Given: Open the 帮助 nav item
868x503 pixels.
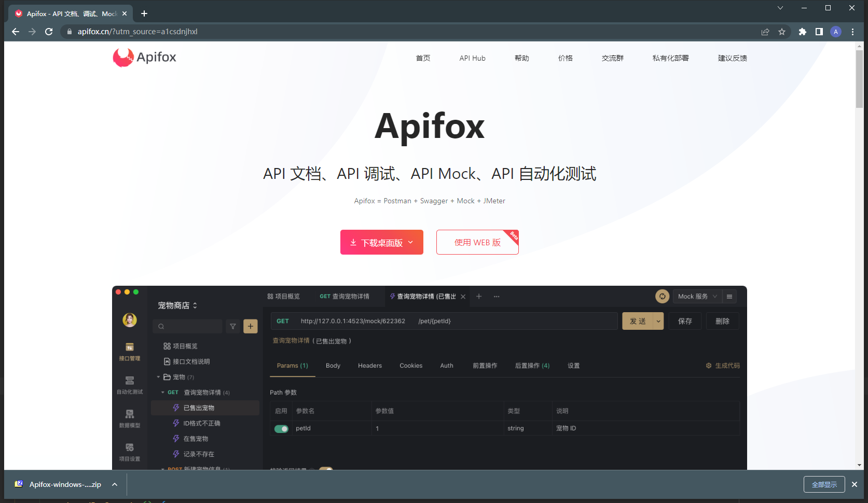Looking at the screenshot, I should point(522,58).
